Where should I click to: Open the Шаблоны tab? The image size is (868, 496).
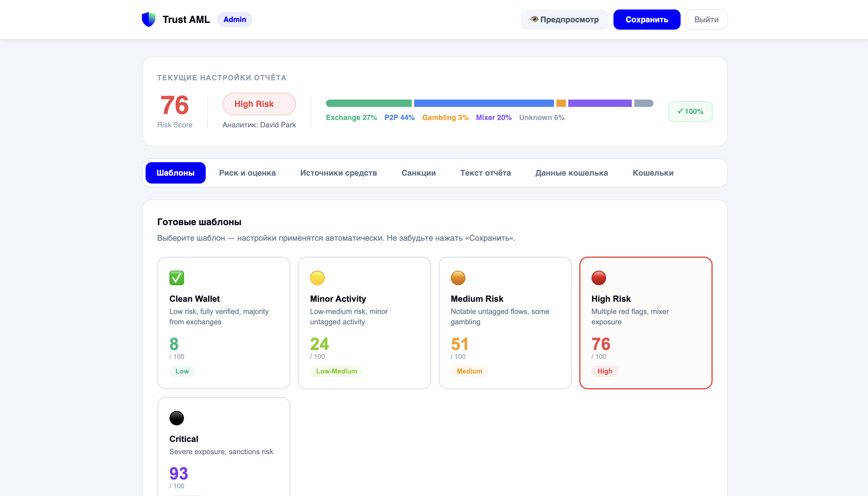click(175, 173)
